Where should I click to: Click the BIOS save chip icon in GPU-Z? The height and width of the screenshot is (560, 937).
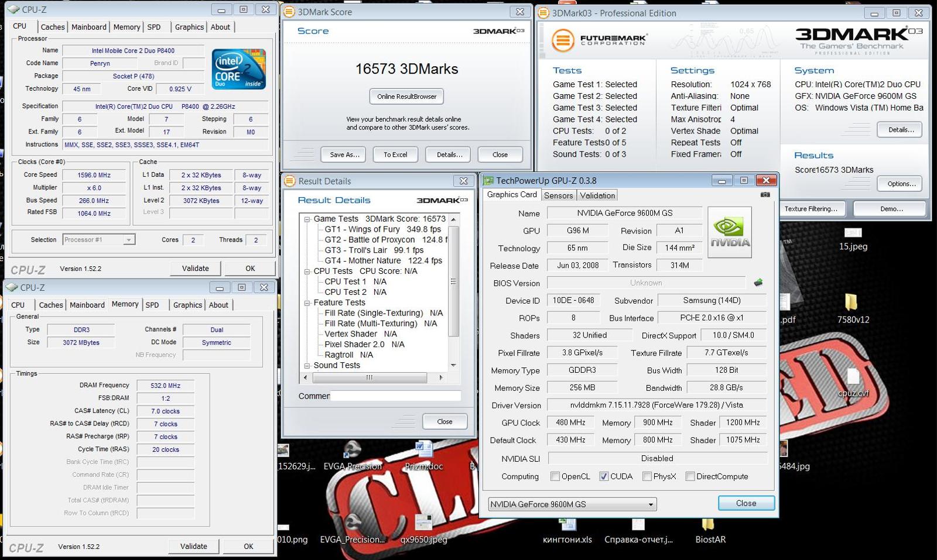pos(758,283)
